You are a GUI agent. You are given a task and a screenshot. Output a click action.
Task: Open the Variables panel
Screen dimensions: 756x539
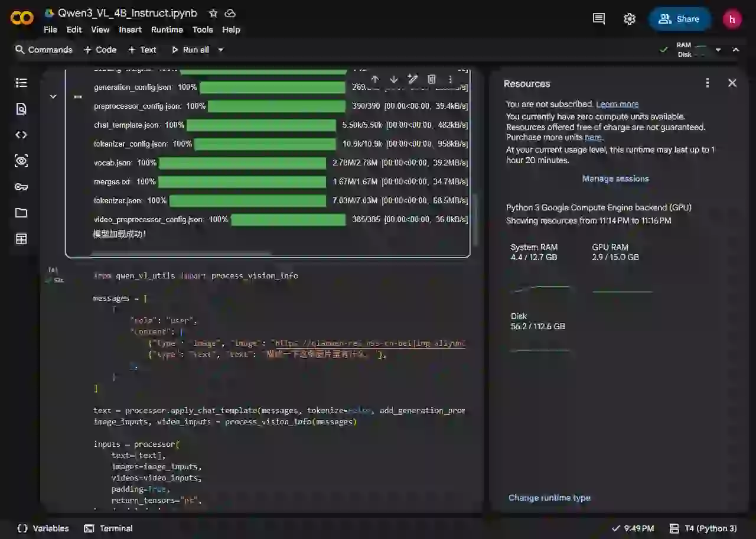pos(43,528)
